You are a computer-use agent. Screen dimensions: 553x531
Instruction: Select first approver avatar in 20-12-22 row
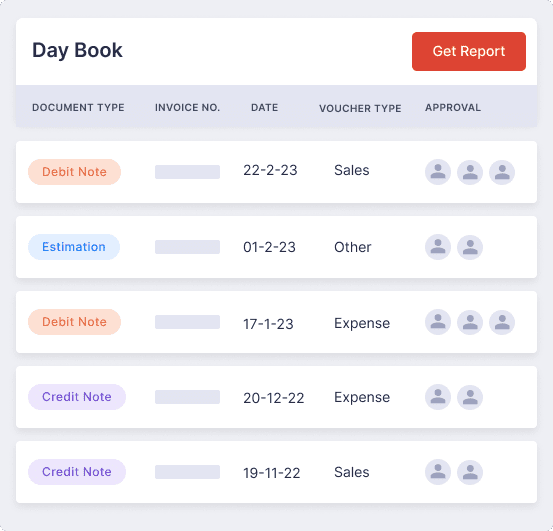coord(438,397)
